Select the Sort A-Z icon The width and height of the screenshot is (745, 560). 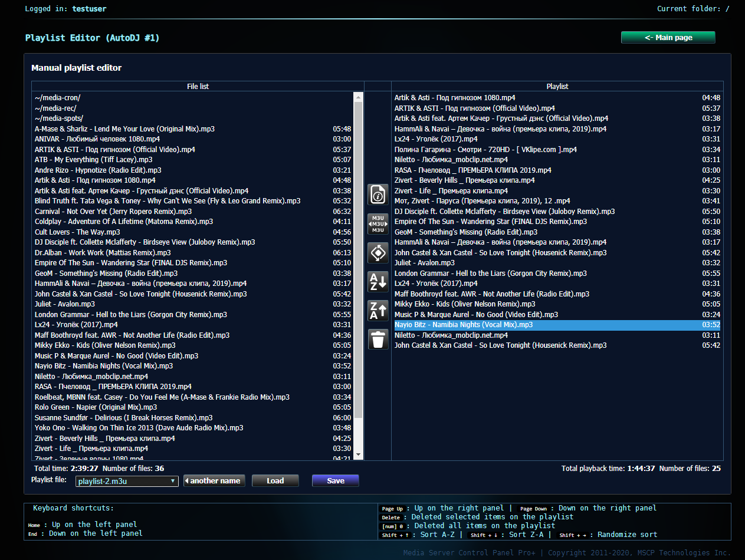point(378,281)
